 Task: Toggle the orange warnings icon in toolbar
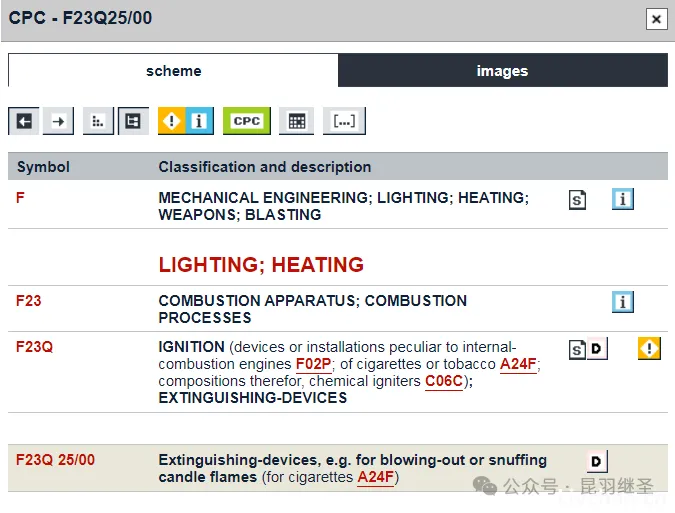(x=172, y=121)
